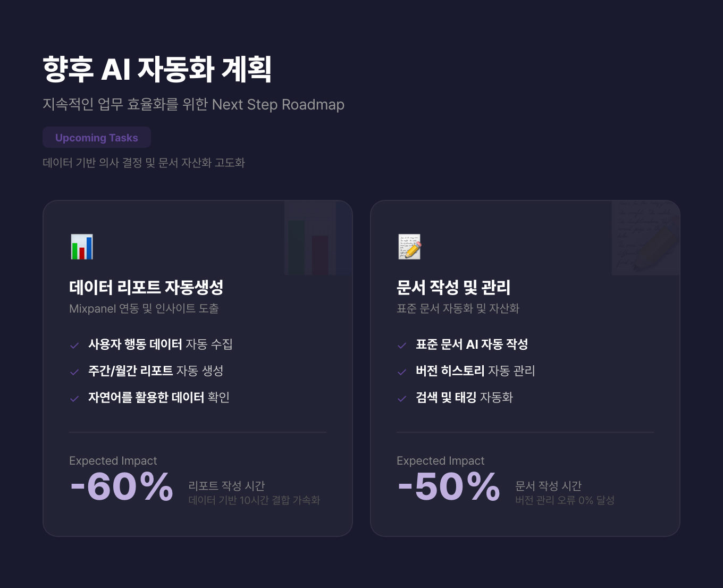
Task: Click the 표준 문서 자동화 및 자산화 subtitle
Action: point(458,309)
